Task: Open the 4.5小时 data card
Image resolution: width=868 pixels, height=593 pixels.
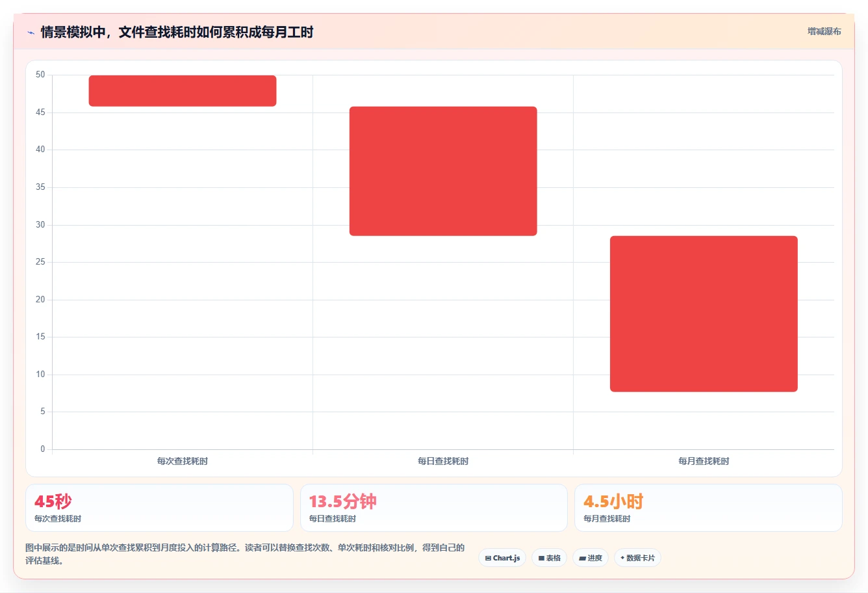Action: tap(708, 508)
